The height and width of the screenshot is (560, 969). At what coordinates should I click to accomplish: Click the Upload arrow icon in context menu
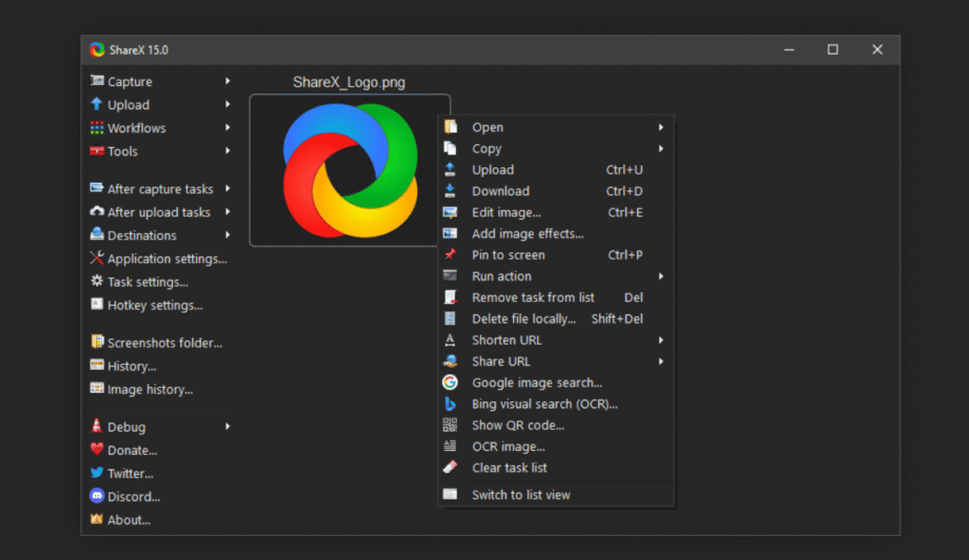click(x=450, y=170)
